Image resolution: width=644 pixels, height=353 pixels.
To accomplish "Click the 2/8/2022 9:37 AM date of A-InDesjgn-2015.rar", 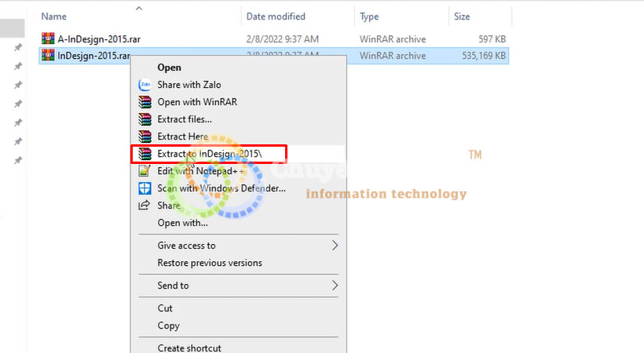I will coord(282,39).
